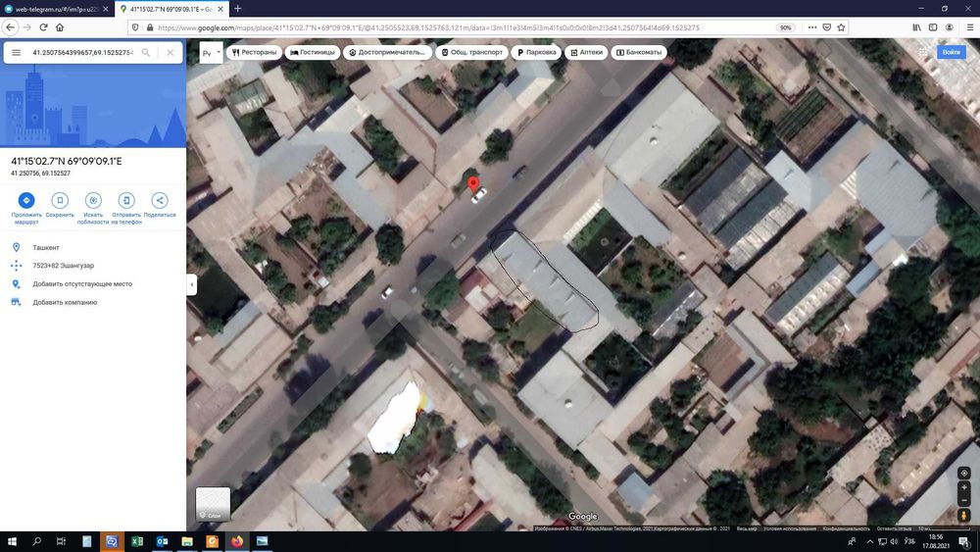The height and width of the screenshot is (552, 980).
Task: Reload the current page
Action: click(43, 27)
